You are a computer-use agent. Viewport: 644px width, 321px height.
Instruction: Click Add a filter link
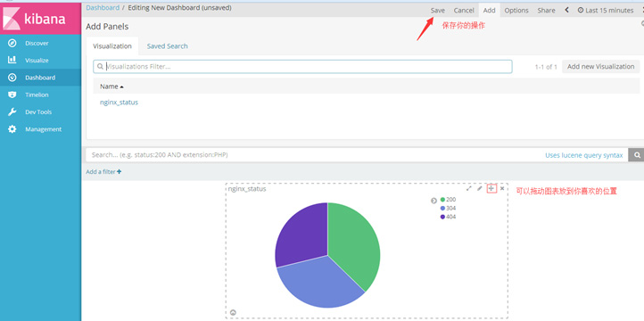click(103, 172)
